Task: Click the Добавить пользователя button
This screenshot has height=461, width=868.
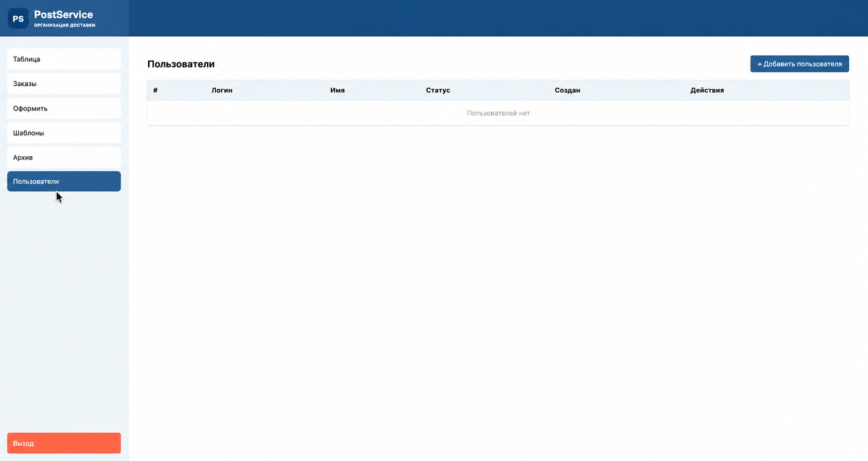Action: point(799,64)
